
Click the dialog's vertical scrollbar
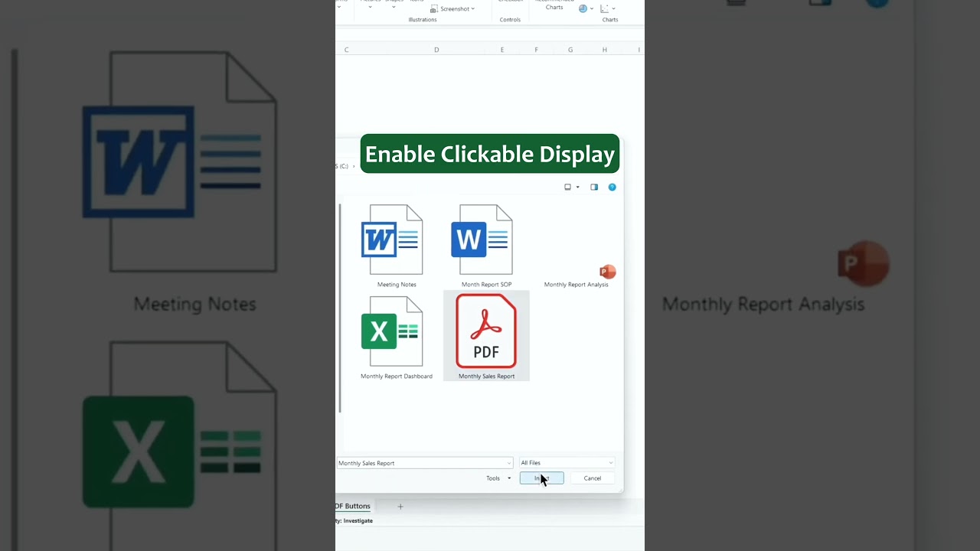(x=340, y=308)
